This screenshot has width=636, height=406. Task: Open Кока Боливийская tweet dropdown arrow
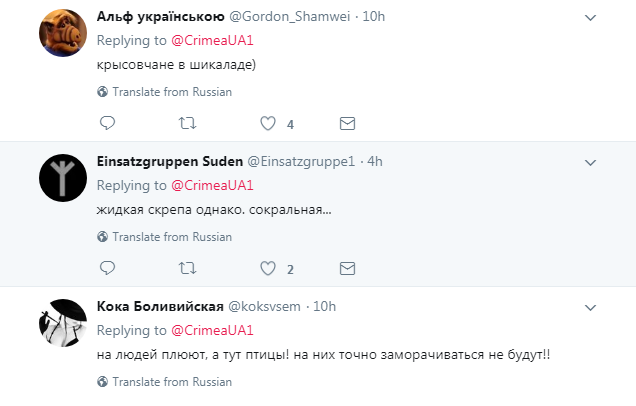(x=590, y=306)
